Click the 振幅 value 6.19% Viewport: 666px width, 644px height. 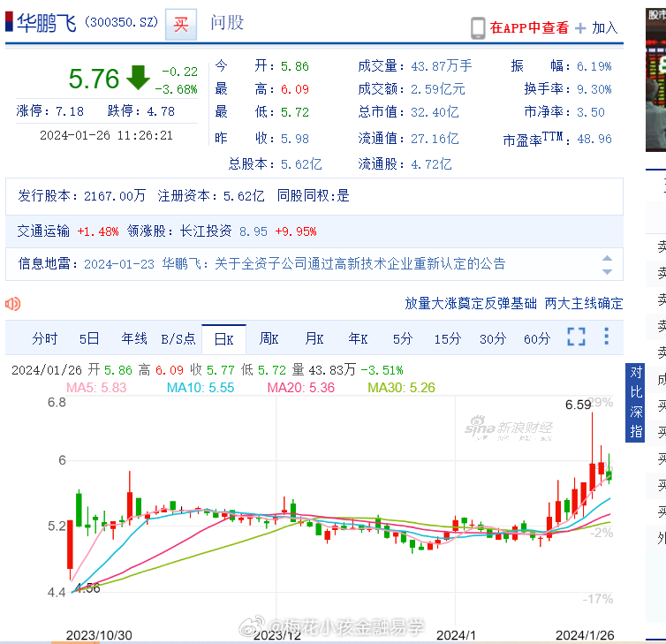[x=594, y=66]
